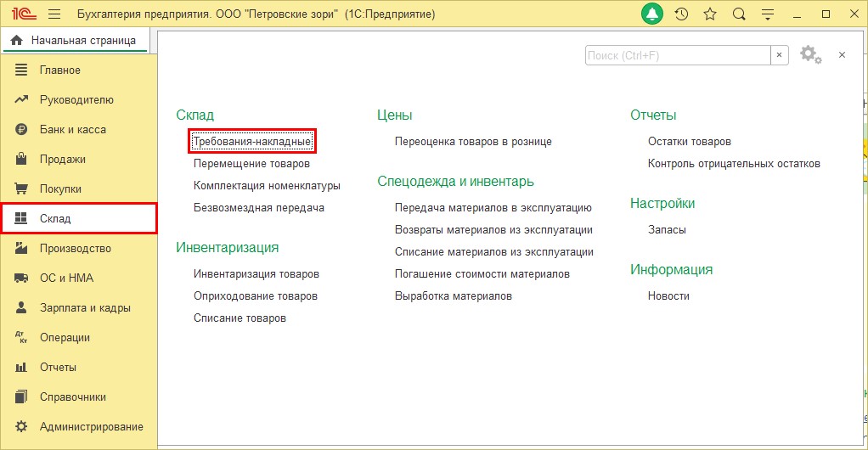This screenshot has width=868, height=450.
Task: Open the history clock icon
Action: click(681, 14)
